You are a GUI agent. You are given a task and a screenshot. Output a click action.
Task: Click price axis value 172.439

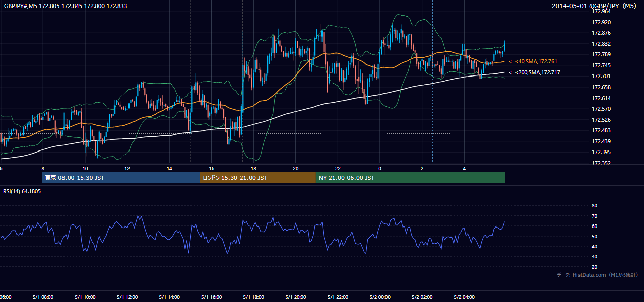coord(601,141)
